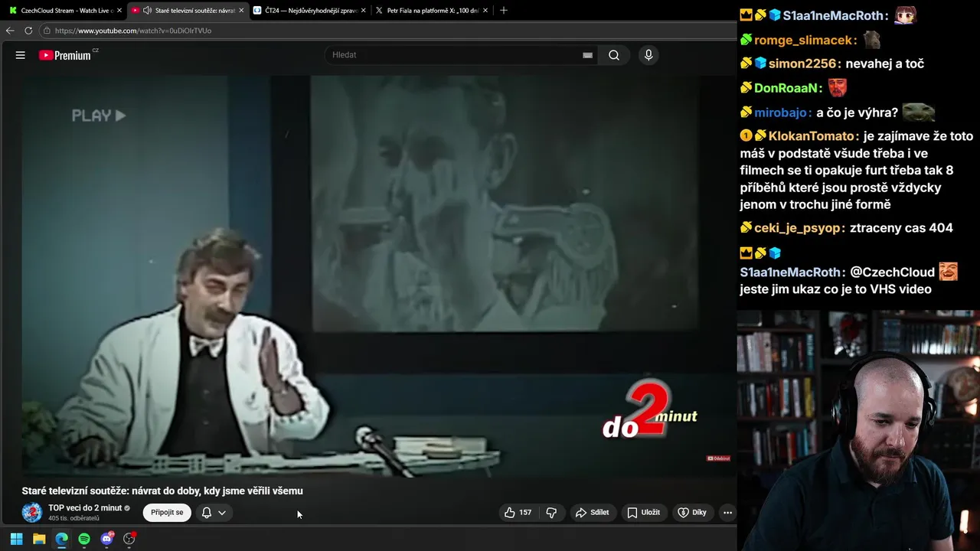The width and height of the screenshot is (980, 551).
Task: Close the Petr Fiala X tab
Action: point(485,11)
